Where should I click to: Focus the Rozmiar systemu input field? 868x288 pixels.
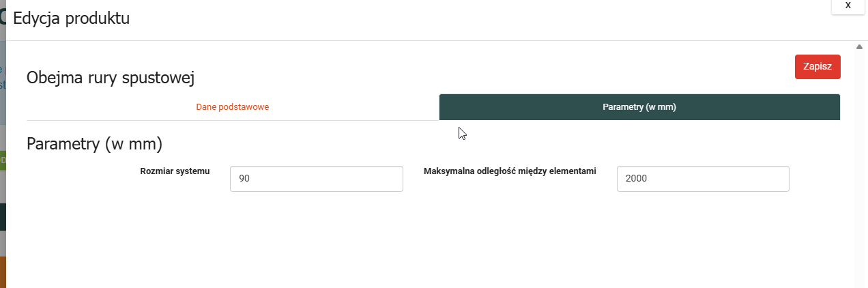[x=316, y=179]
